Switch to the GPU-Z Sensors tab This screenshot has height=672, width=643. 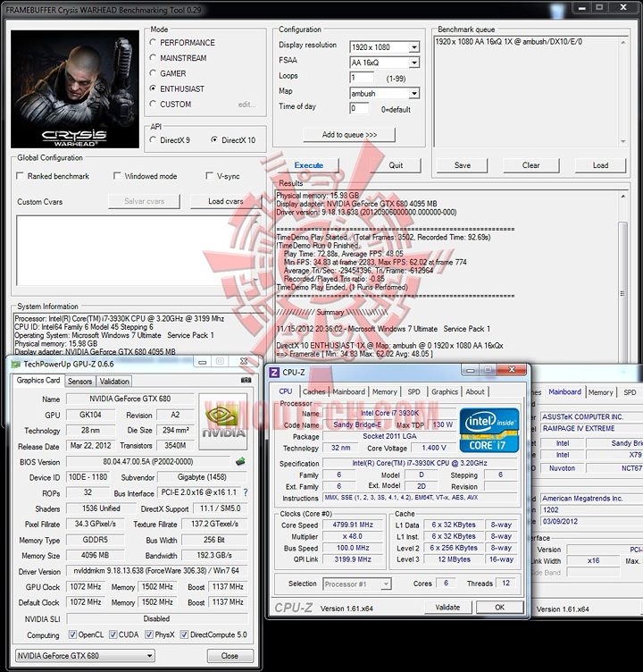click(x=79, y=382)
